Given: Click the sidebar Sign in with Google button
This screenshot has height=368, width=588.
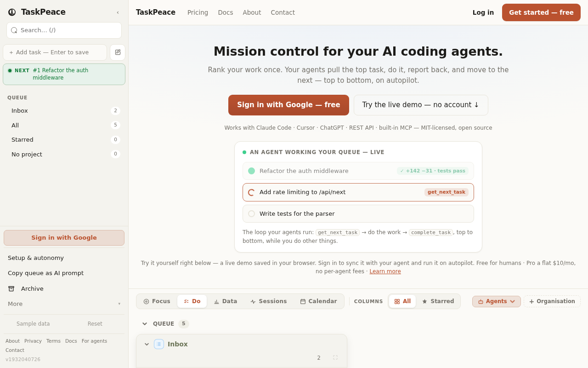Looking at the screenshot, I should tap(64, 238).
